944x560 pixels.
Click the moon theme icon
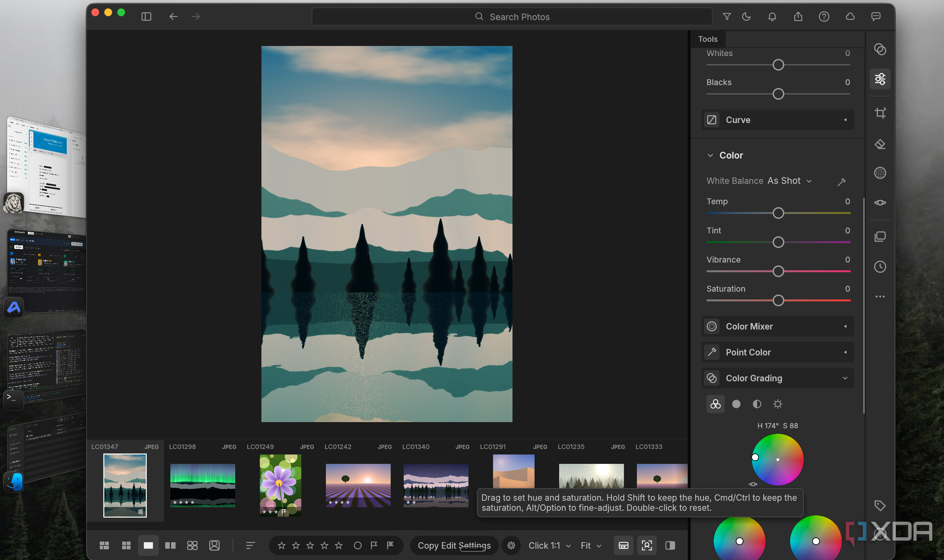coord(746,17)
